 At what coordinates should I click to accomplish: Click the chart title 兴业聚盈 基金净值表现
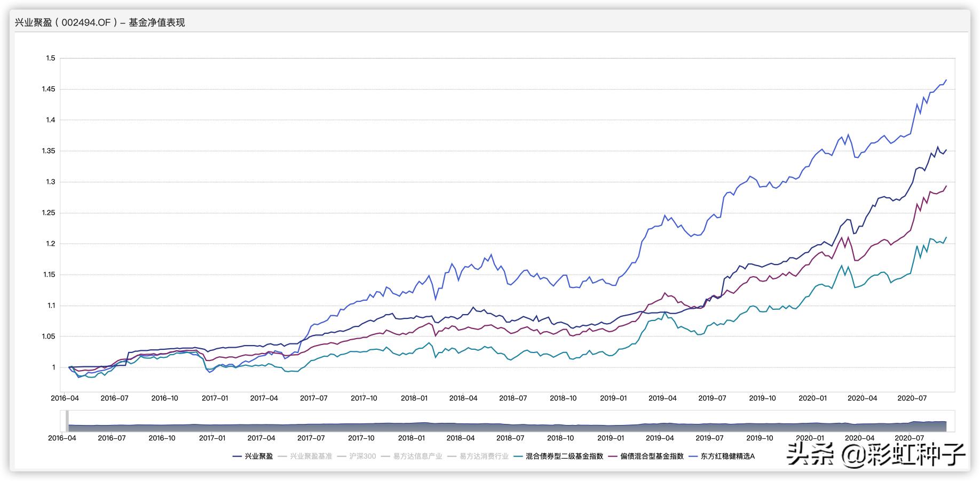tap(100, 22)
